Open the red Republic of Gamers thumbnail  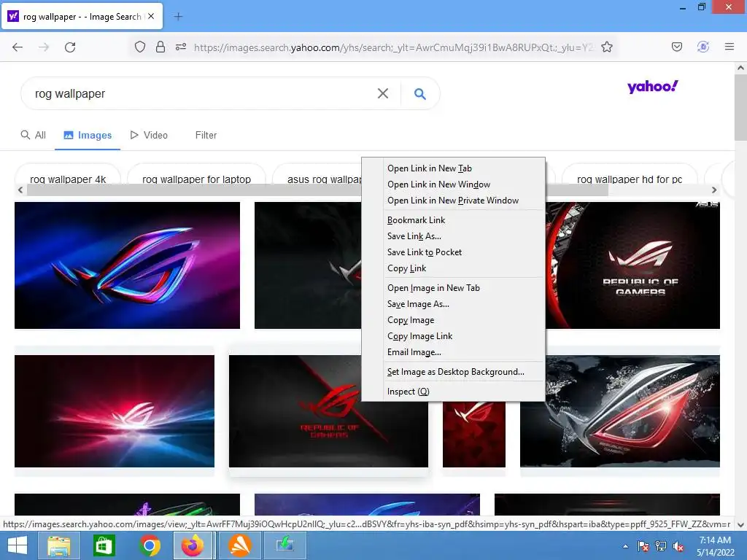[328, 411]
